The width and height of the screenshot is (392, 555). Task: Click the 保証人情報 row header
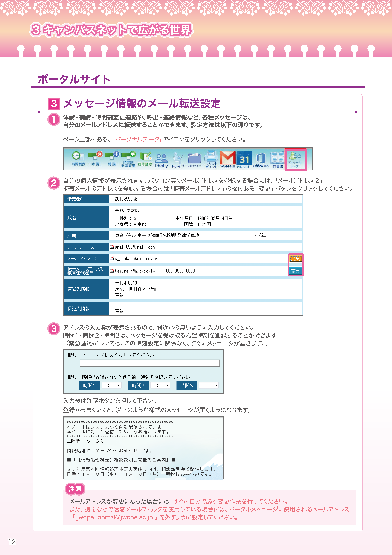(86, 308)
